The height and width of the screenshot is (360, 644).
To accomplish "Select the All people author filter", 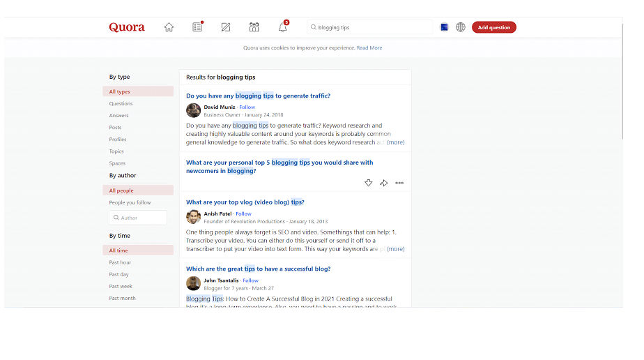I will click(138, 190).
